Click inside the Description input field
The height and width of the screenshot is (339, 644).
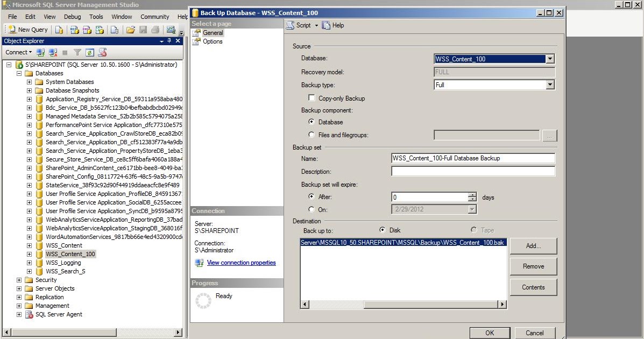click(x=472, y=171)
